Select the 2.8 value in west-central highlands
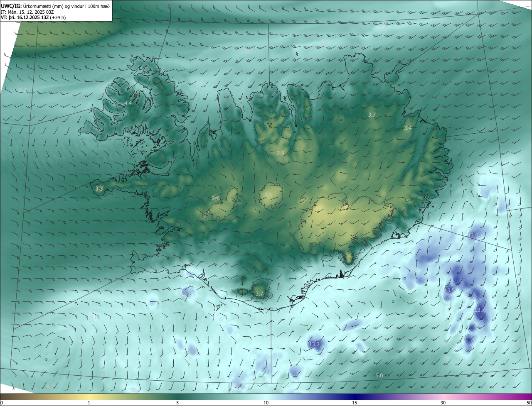Viewport: 532px width, 406px height. pyautogui.click(x=216, y=198)
